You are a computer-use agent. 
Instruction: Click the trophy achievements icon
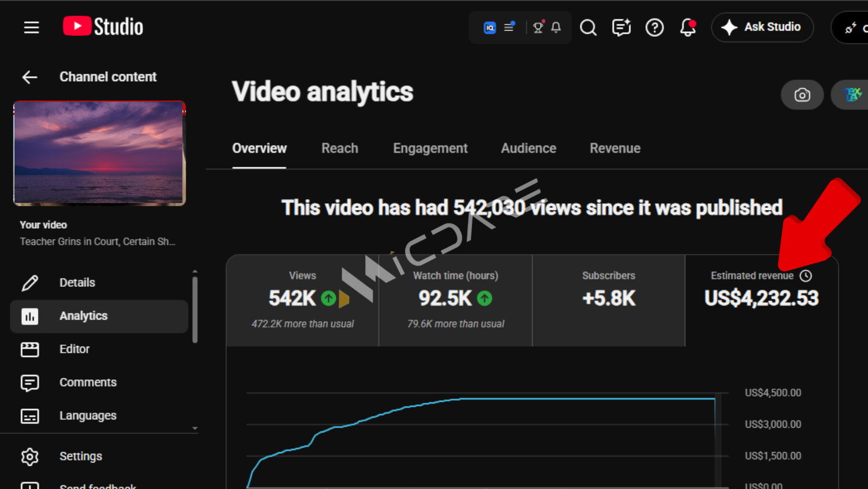click(538, 27)
